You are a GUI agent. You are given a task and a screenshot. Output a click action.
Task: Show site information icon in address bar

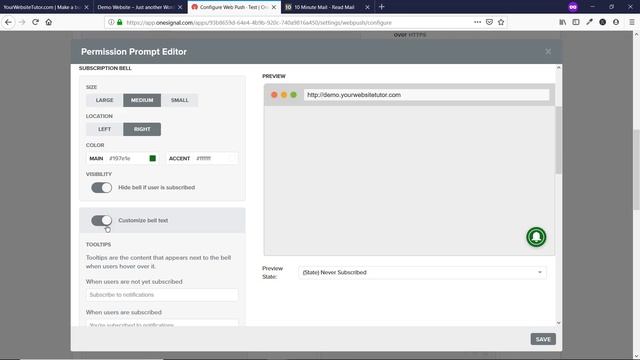pos(111,22)
